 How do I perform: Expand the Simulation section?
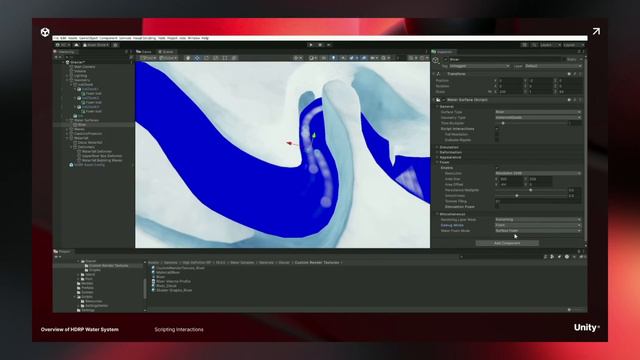(437, 147)
